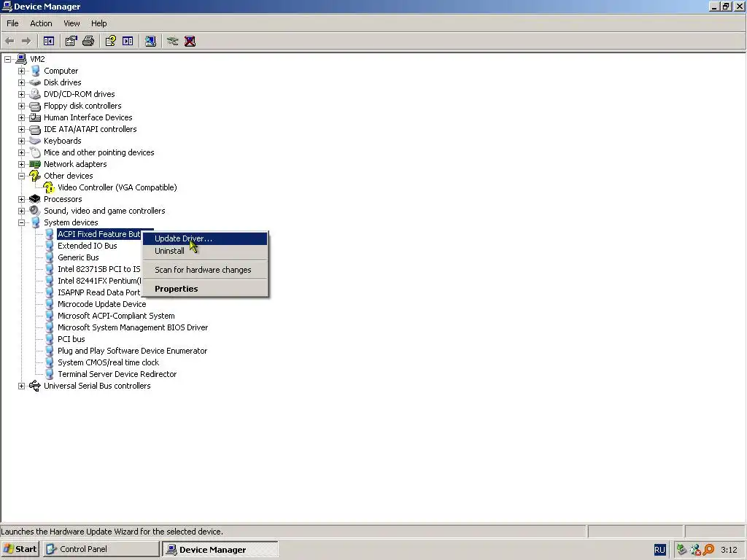747x560 pixels.
Task: Click the Back arrow toolbar icon
Action: (9, 42)
